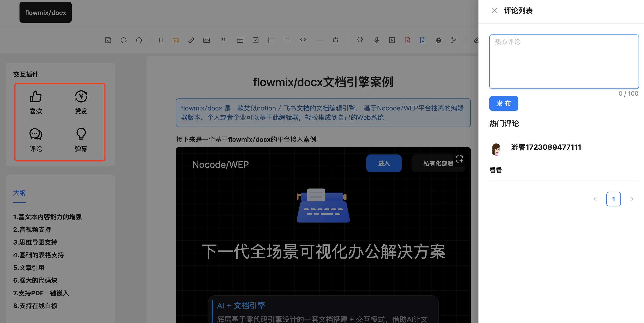Jump to 2.音视频支持 outline item
644x323 pixels.
tap(32, 230)
